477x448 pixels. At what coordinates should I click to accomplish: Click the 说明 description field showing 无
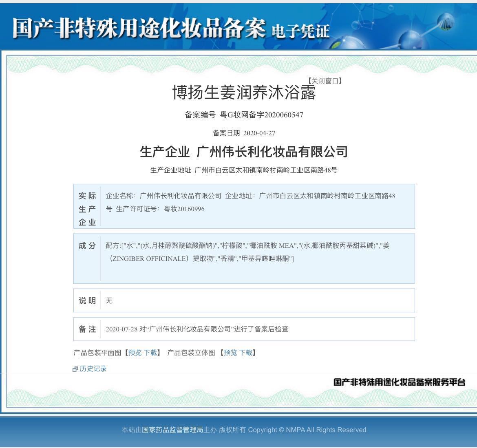[x=109, y=300]
